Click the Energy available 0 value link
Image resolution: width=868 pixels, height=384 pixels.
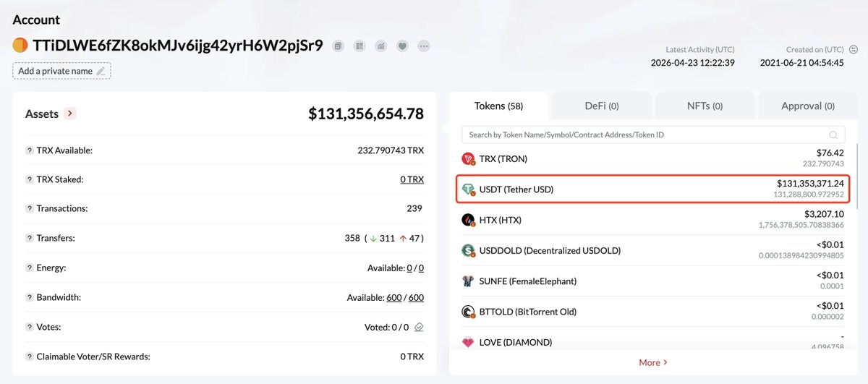point(409,268)
